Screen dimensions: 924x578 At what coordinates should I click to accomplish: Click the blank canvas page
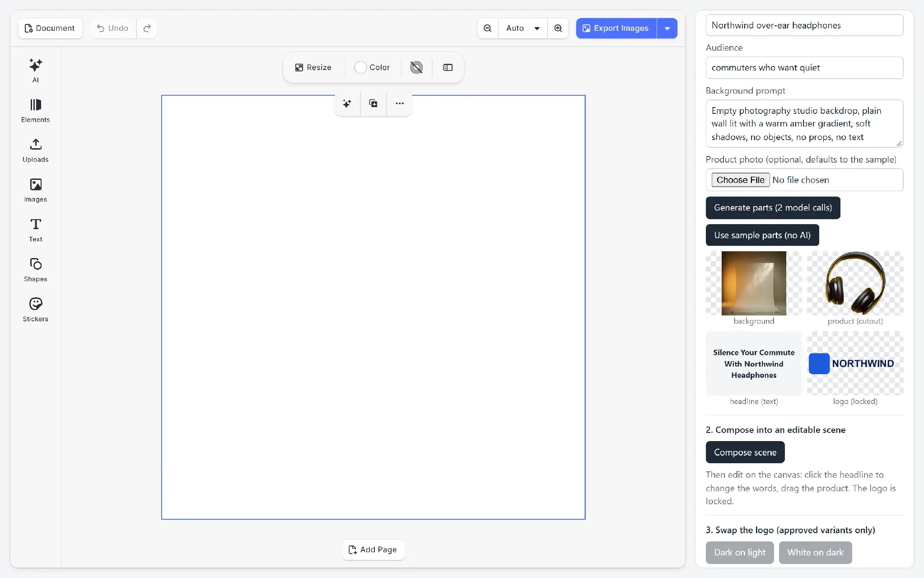(x=373, y=307)
